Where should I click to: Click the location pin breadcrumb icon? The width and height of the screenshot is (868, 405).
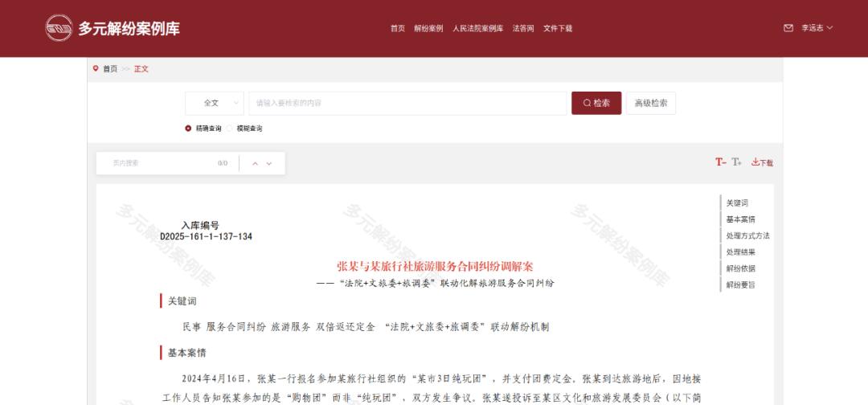[96, 68]
